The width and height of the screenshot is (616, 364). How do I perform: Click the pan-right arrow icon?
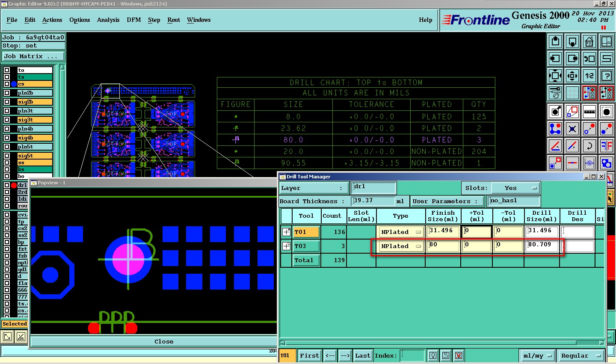point(572,59)
